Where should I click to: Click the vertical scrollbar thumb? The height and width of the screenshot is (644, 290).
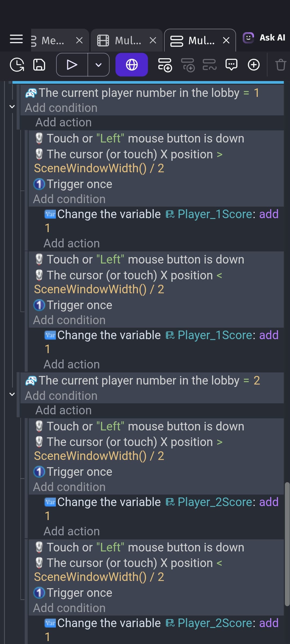pyautogui.click(x=287, y=544)
